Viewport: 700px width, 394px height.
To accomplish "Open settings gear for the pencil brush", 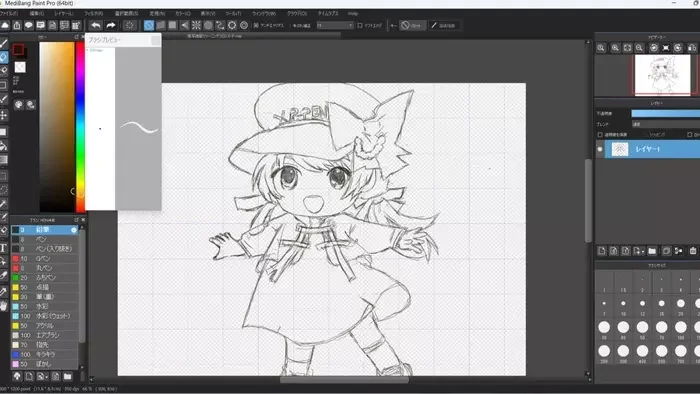I will click(74, 230).
